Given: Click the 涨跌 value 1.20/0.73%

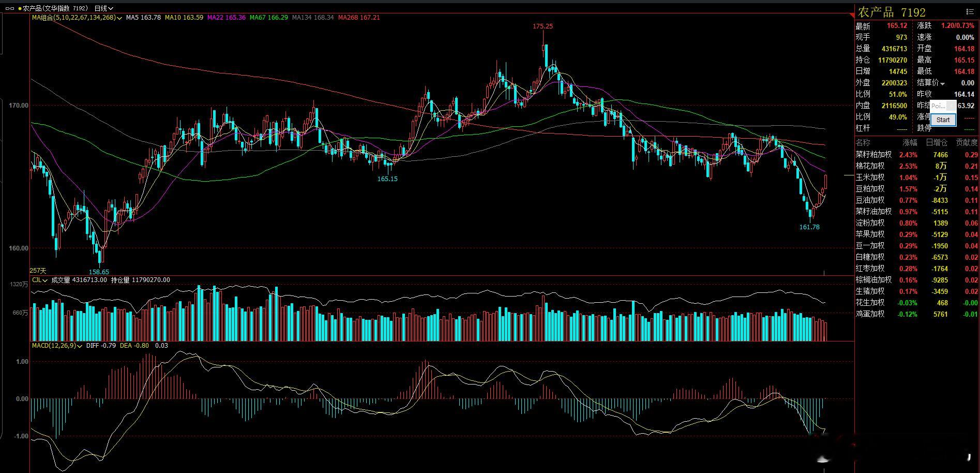Looking at the screenshot, I should click(x=957, y=26).
